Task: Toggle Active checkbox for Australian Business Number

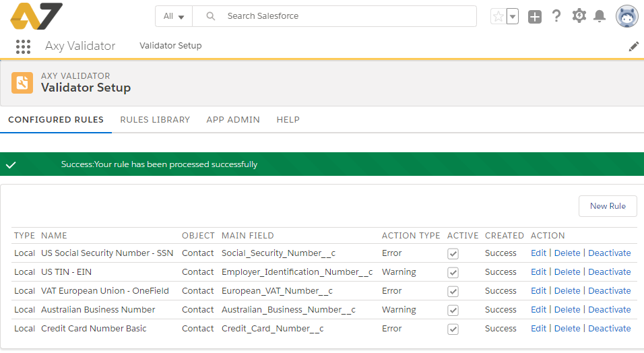Action: click(453, 311)
